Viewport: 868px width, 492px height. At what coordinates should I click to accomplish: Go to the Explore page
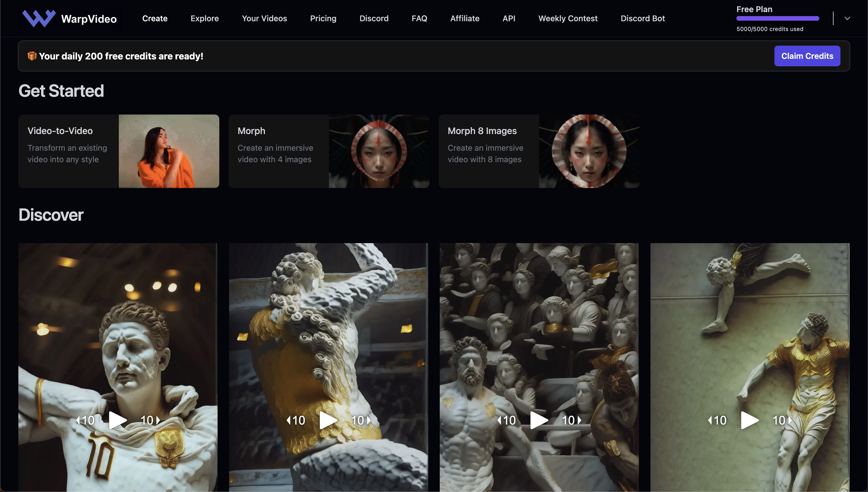pos(204,18)
